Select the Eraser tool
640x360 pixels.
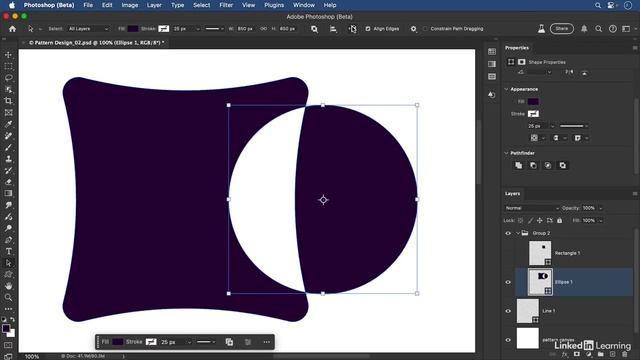(x=8, y=182)
